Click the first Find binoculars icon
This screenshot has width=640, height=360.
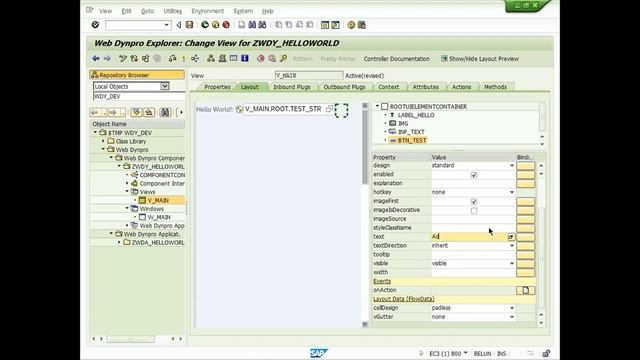252,25
